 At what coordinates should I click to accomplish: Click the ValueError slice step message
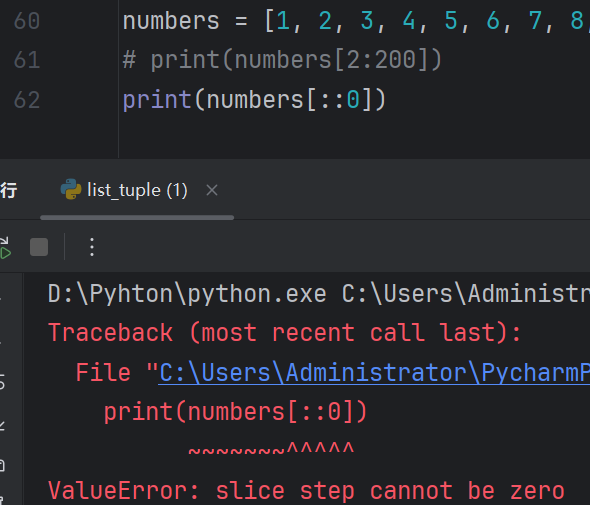pyautogui.click(x=306, y=491)
